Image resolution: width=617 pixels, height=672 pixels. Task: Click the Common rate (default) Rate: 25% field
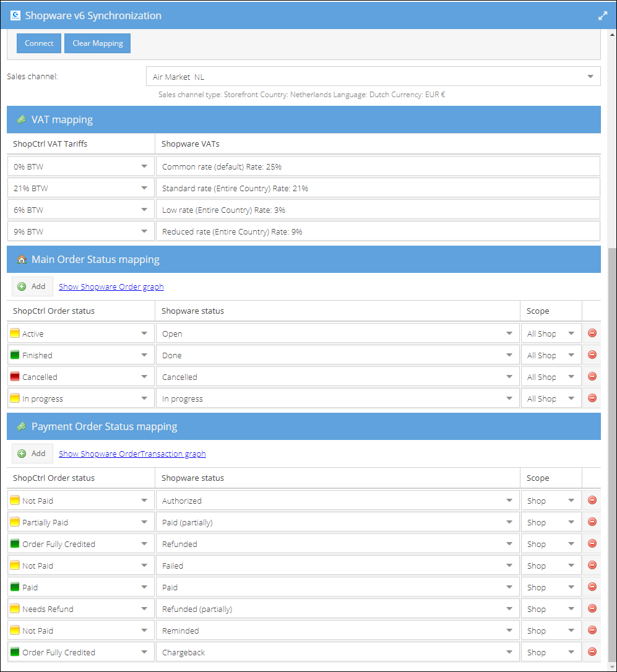378,166
